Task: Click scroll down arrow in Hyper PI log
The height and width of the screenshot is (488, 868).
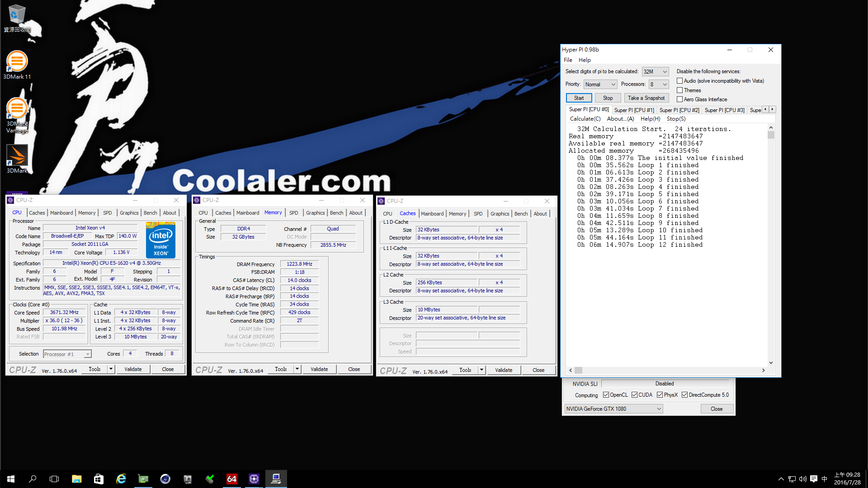Action: [771, 363]
